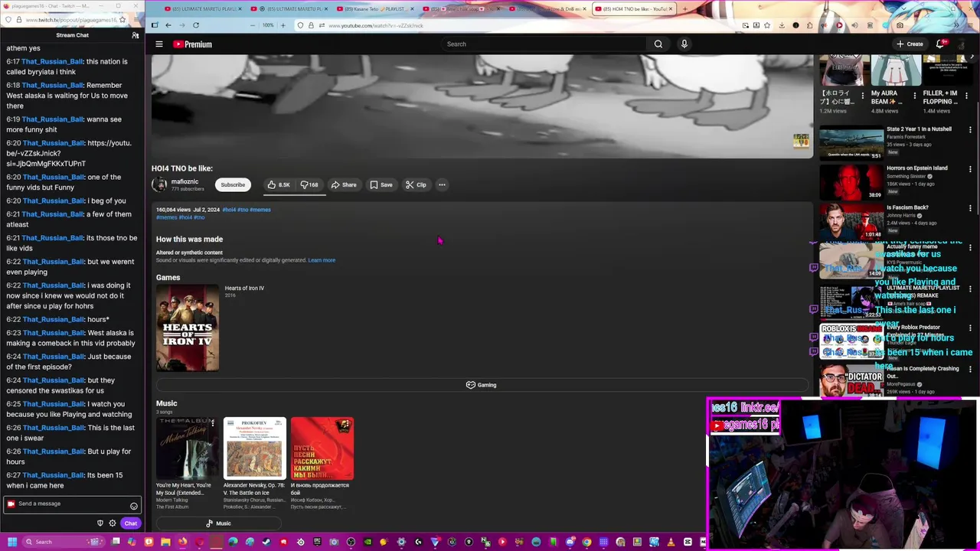The height and width of the screenshot is (551, 980).
Task: Open Discord icon in the taskbar
Action: [x=570, y=542]
